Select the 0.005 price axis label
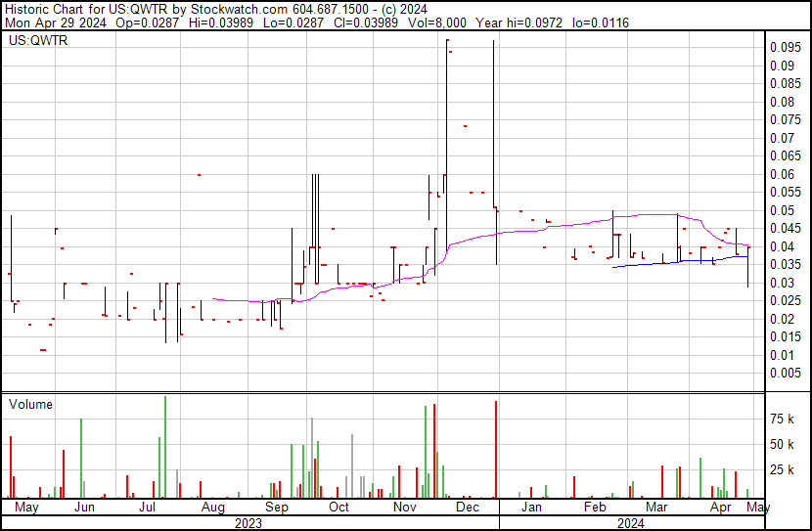This screenshot has height=531, width=812. click(786, 374)
